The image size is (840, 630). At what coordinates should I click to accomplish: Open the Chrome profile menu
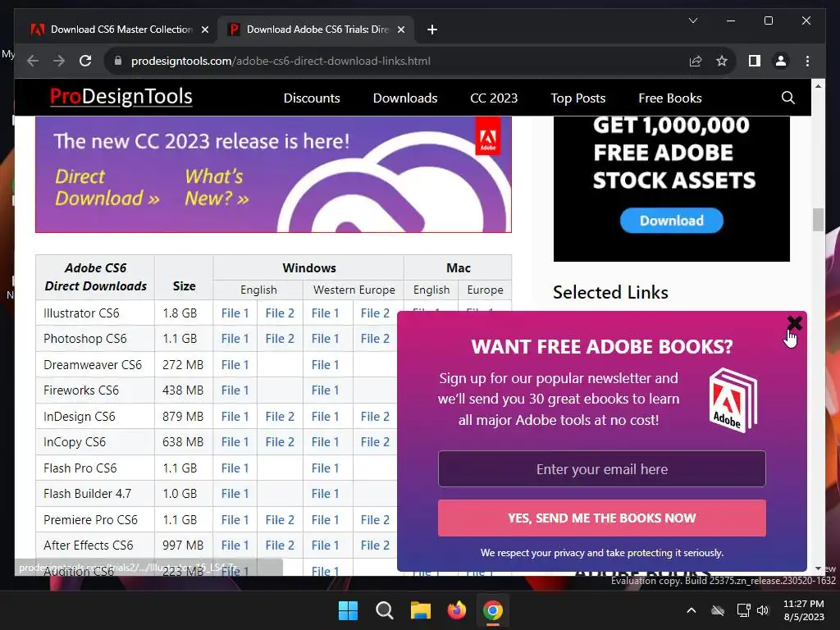[781, 61]
